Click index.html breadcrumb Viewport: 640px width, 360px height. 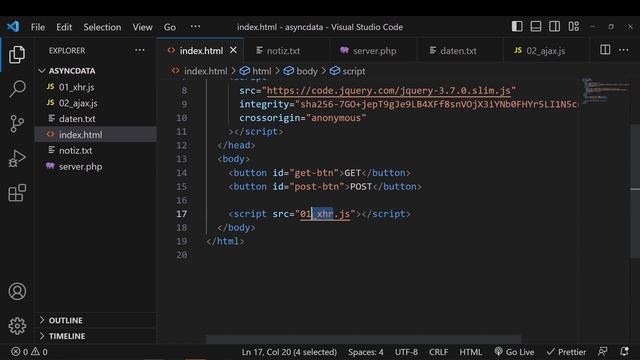click(x=200, y=71)
